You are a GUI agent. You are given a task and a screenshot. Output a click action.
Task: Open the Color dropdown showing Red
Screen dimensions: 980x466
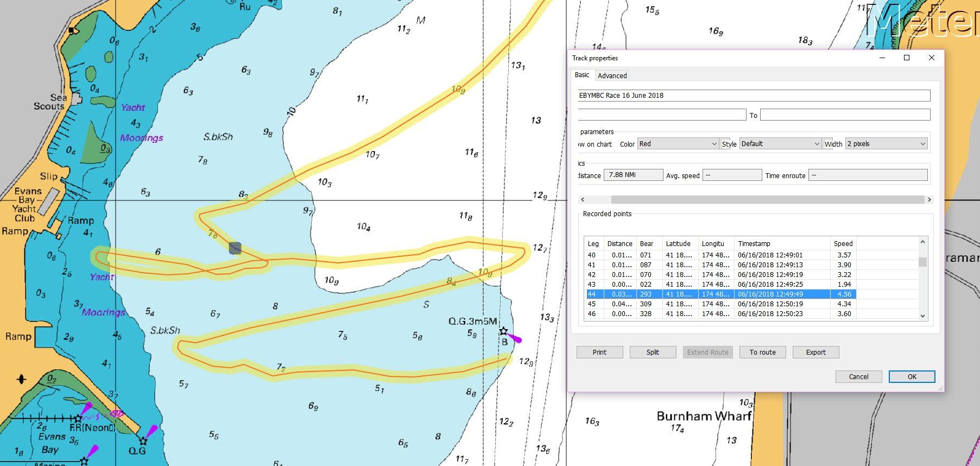(679, 144)
